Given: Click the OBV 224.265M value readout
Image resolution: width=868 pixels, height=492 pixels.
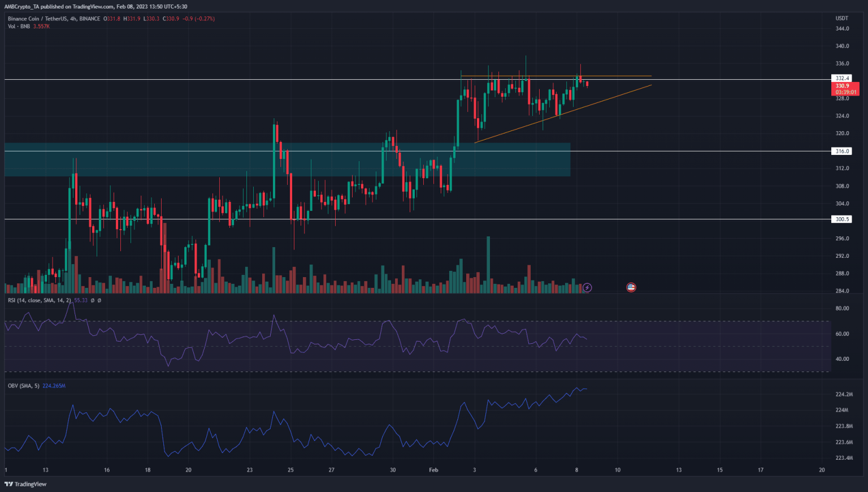Looking at the screenshot, I should (54, 386).
